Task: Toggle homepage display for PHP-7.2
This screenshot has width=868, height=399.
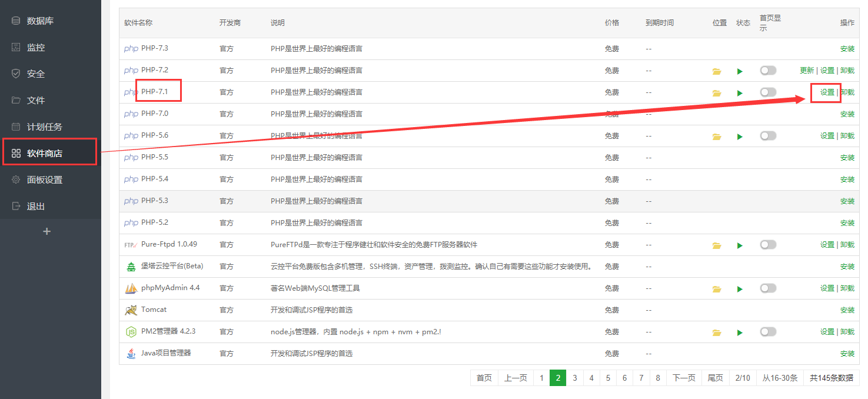Action: [768, 71]
